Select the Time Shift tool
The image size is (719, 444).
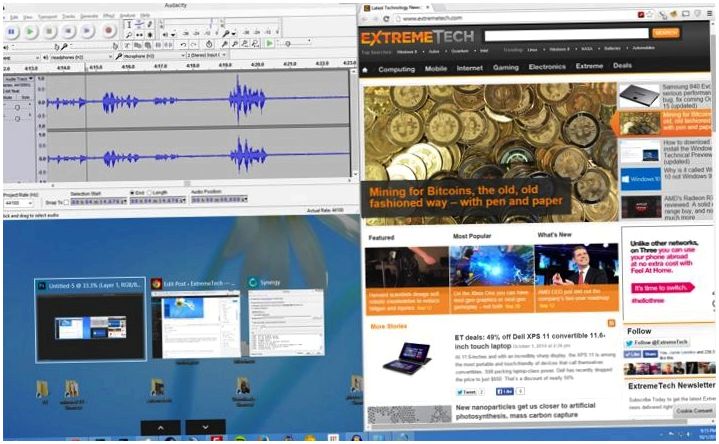[139, 35]
